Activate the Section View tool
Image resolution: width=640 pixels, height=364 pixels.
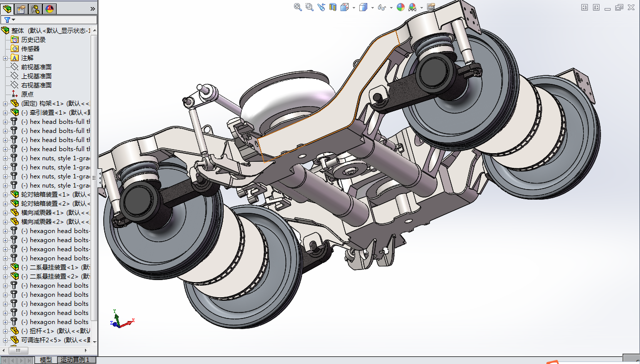(x=333, y=7)
